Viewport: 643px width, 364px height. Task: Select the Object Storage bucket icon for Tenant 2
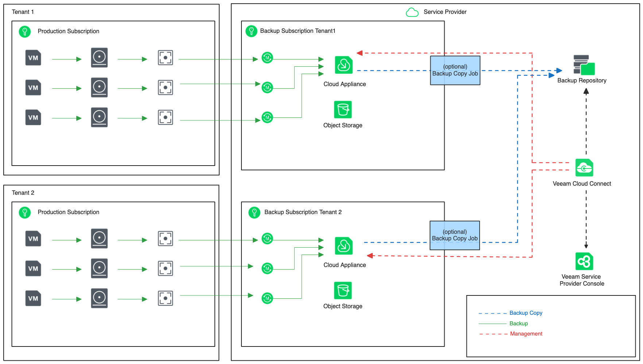343,290
